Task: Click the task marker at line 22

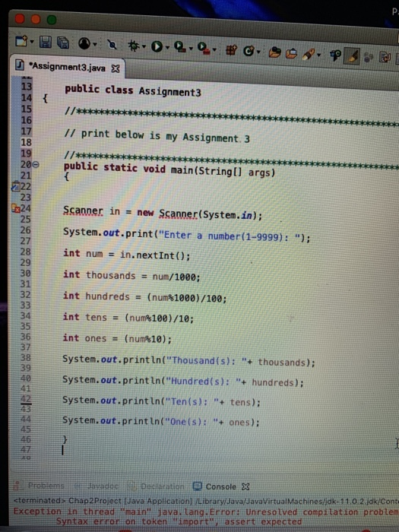Action: click(x=15, y=186)
